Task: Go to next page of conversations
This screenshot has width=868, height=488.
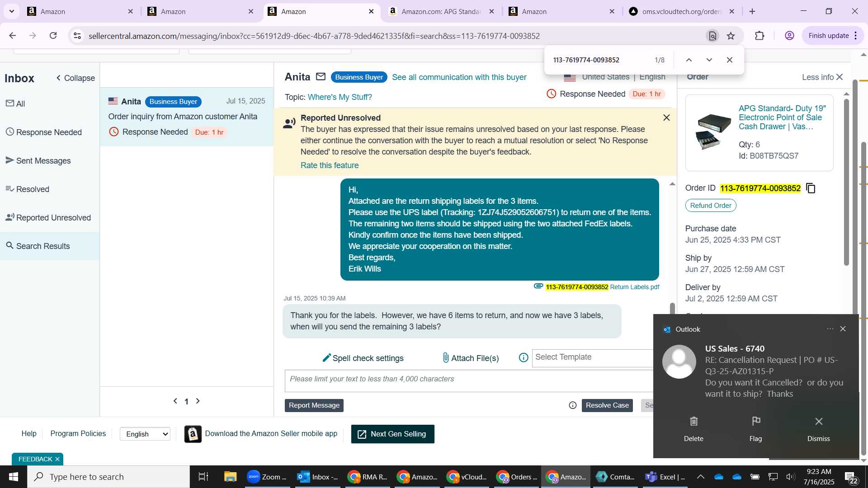Action: (198, 401)
